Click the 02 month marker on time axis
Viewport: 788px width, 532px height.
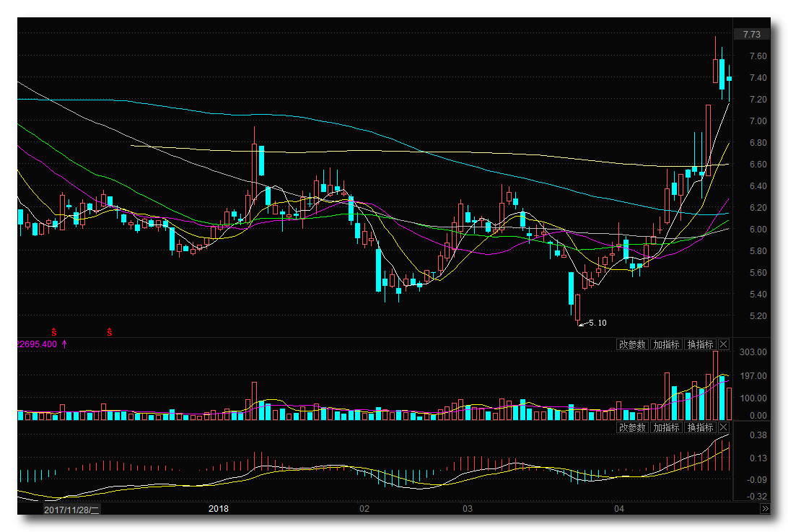click(364, 509)
